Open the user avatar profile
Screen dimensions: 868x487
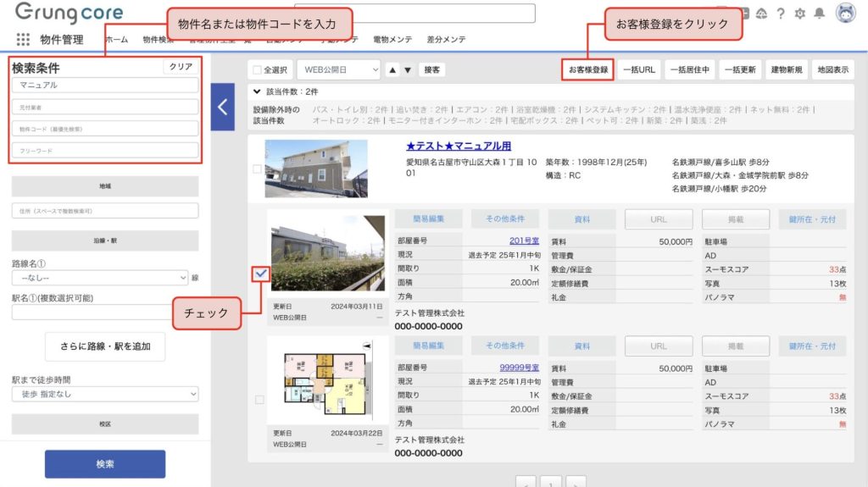click(845, 13)
